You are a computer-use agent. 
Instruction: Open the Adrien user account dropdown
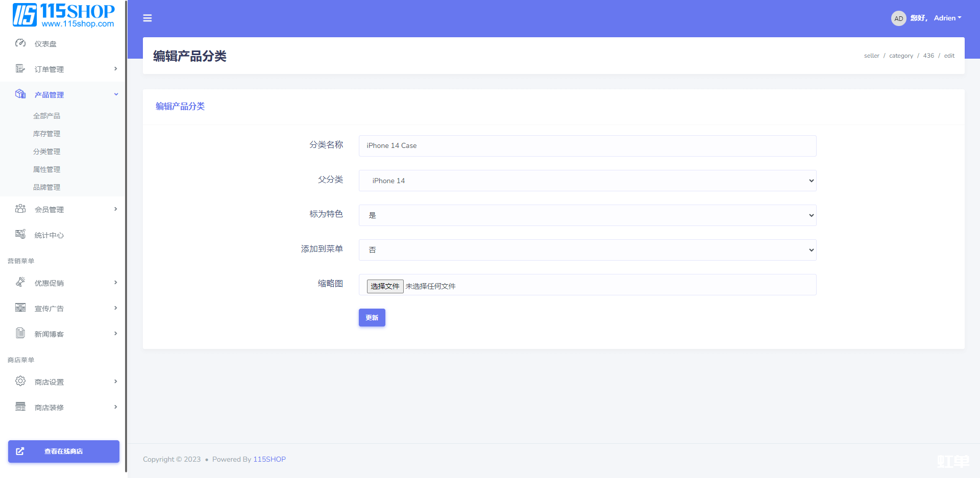click(x=947, y=18)
